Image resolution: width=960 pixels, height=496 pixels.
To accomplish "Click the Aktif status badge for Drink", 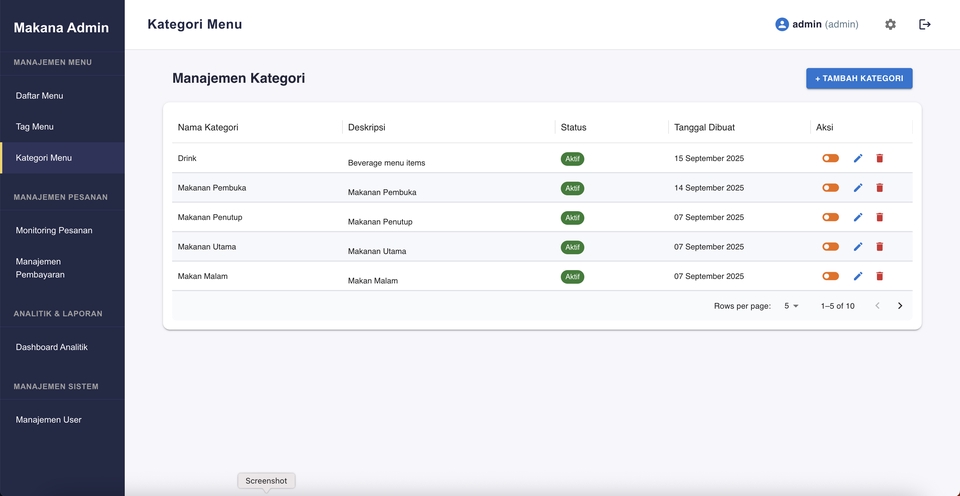I will point(572,158).
